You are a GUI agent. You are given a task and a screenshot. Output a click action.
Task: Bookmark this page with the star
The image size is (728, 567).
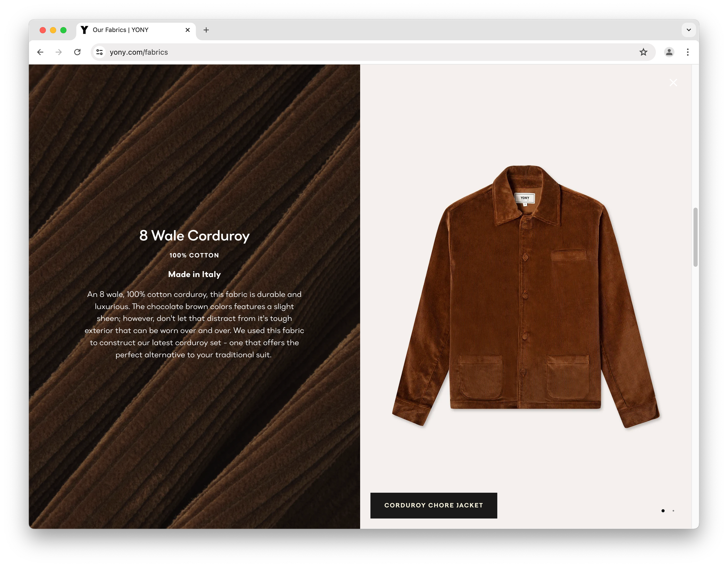point(643,52)
